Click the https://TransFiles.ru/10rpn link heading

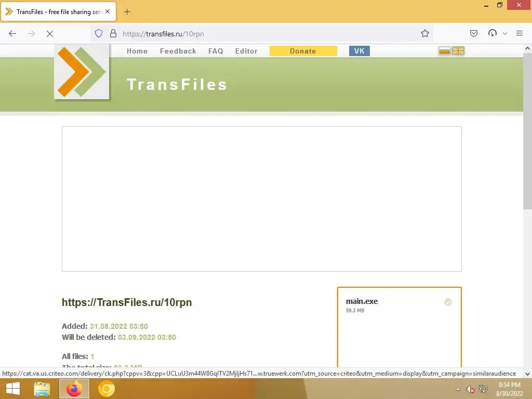pyautogui.click(x=127, y=302)
